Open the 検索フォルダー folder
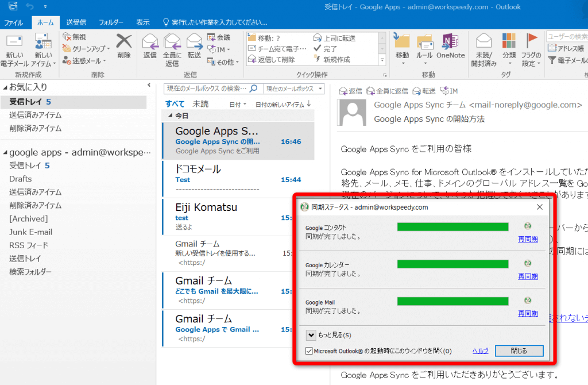 [x=30, y=272]
